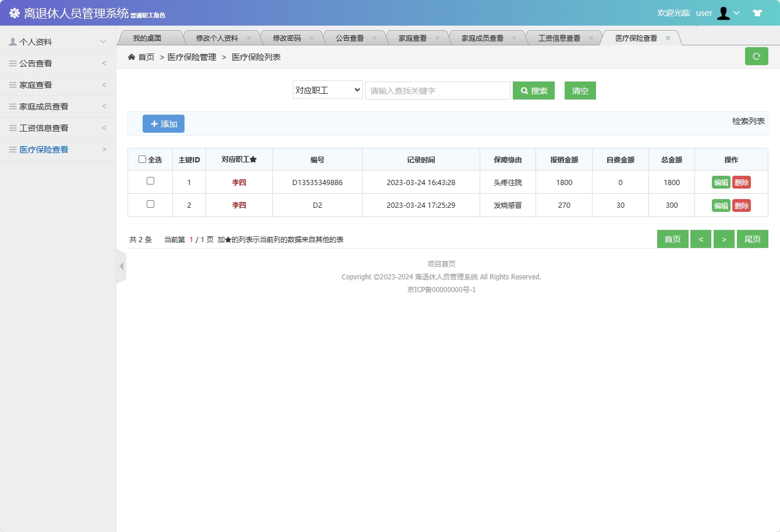
Task: Click the list icon next to 医疗保险查看
Action: 13,149
